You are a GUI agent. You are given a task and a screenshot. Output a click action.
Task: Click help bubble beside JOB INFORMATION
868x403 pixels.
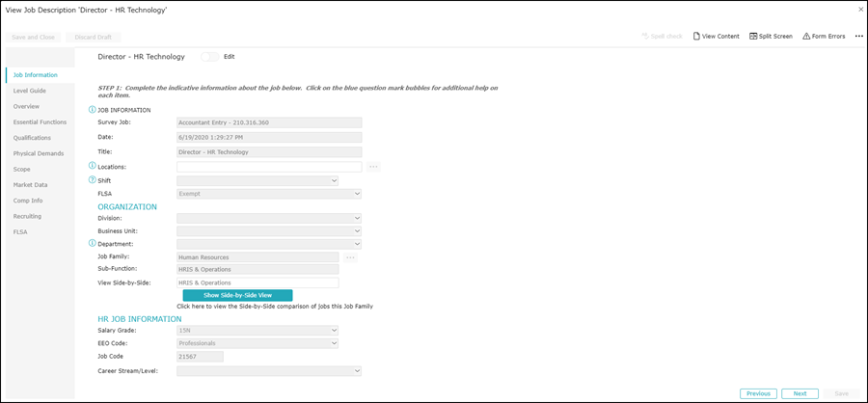point(93,110)
